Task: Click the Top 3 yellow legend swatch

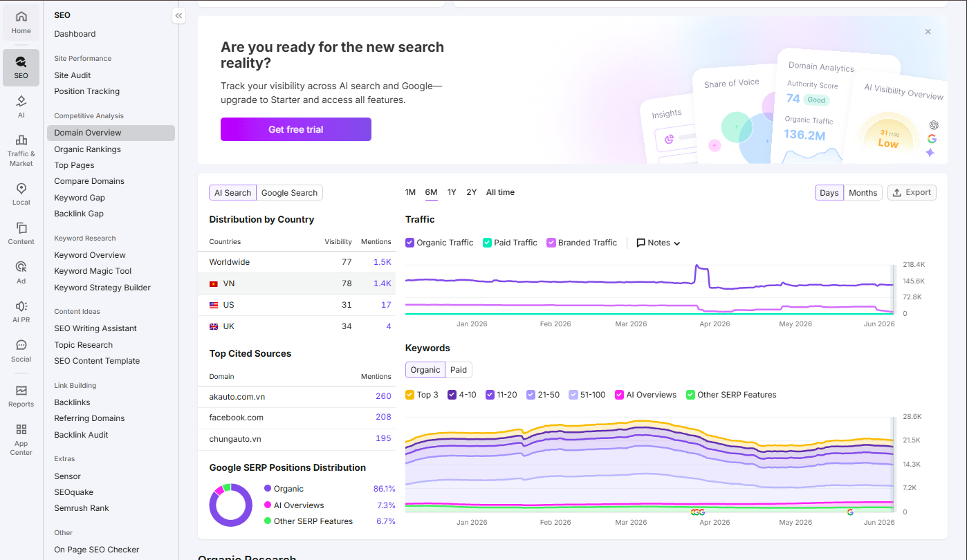Action: click(410, 395)
